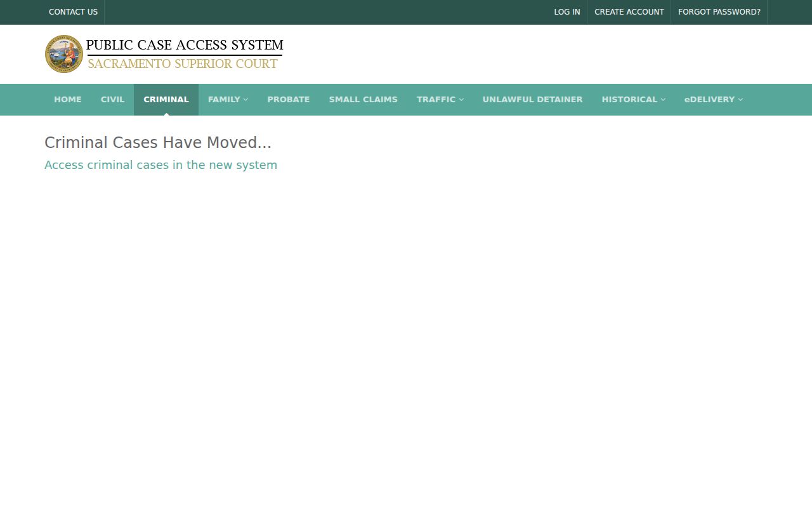Image resolution: width=812 pixels, height=508 pixels.
Task: Navigate to Small Claims
Action: (363, 100)
